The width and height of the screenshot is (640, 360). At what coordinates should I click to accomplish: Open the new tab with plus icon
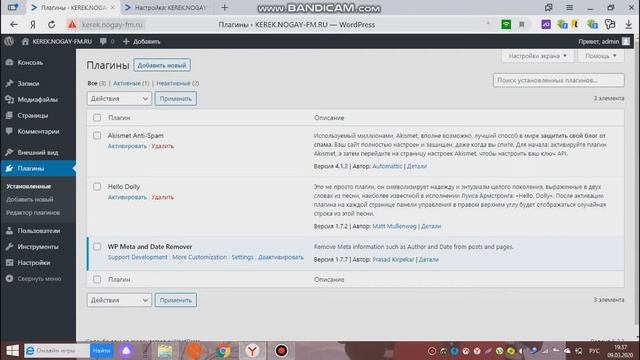[x=224, y=7]
